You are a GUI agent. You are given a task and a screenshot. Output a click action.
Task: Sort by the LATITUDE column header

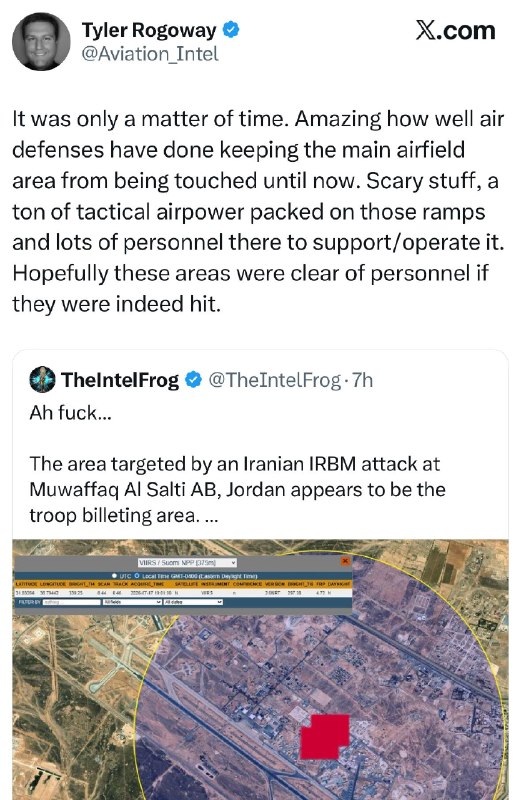pos(27,583)
